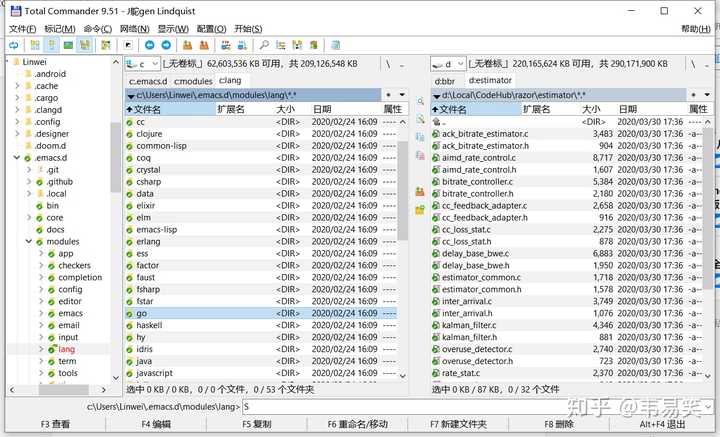Click the F5 复制 button
Image resolution: width=720 pixels, height=437 pixels.
(256, 424)
